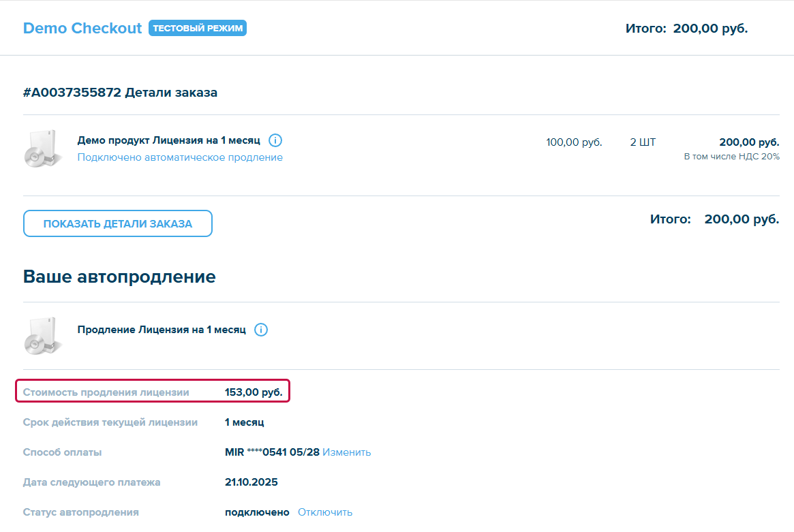Click the ТЕСТОВЫЙ РЕЖИМ badge

(198, 29)
